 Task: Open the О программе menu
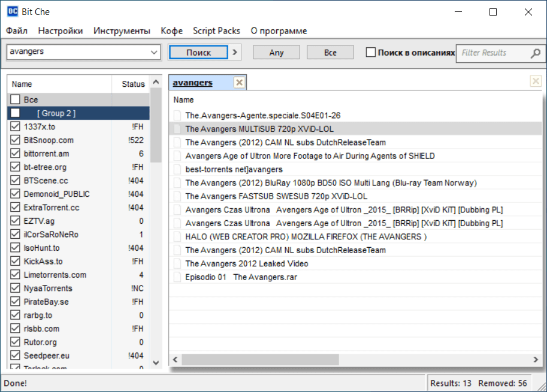(279, 31)
